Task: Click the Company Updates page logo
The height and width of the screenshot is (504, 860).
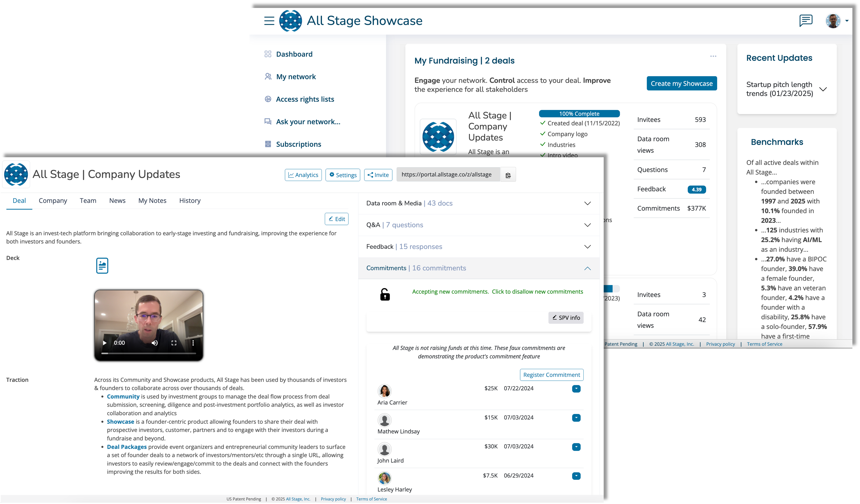Action: click(x=16, y=174)
